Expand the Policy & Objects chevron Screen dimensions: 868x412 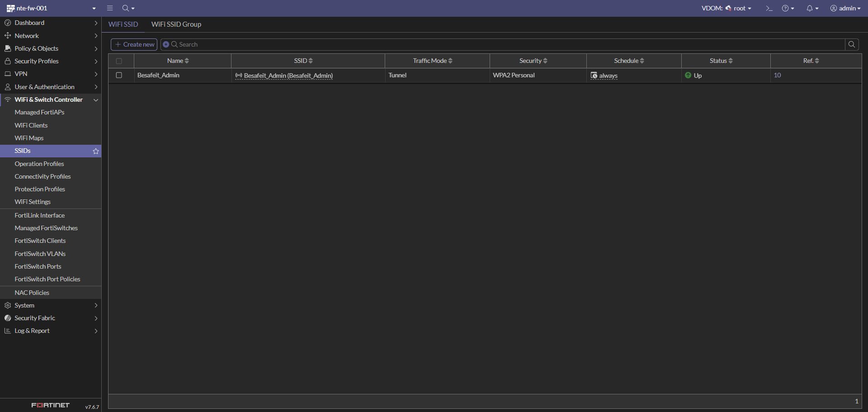pos(96,48)
